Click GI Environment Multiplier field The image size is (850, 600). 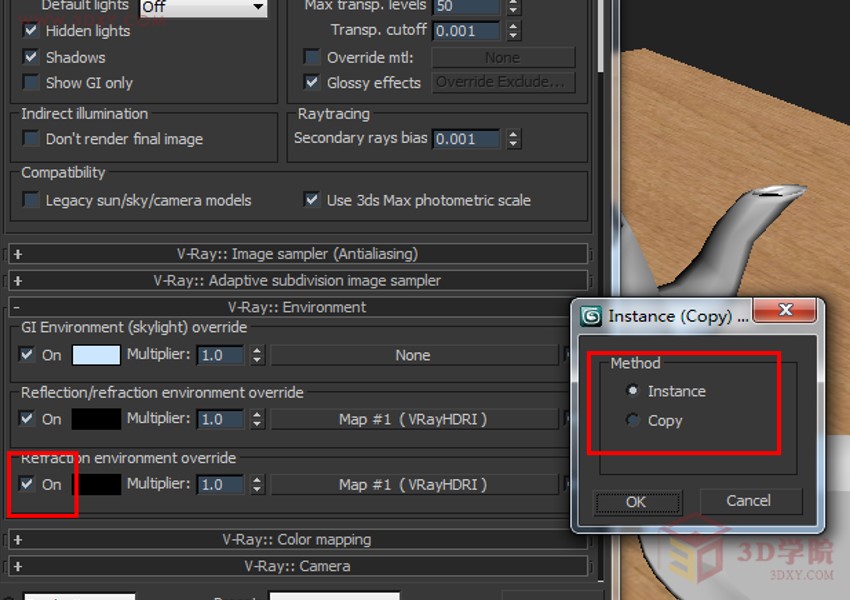pos(220,355)
